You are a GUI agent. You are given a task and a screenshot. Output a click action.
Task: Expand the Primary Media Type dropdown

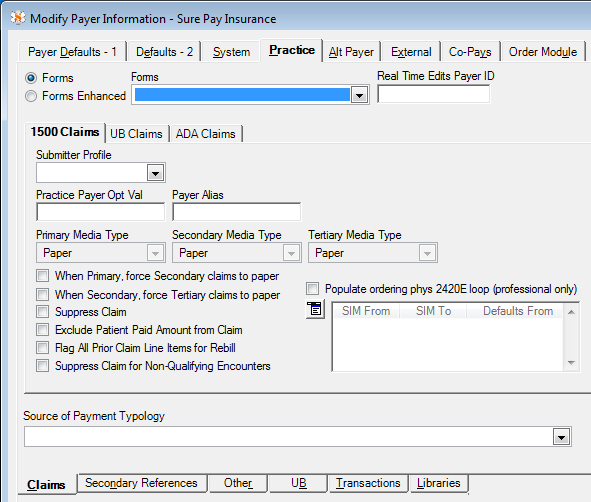(155, 253)
